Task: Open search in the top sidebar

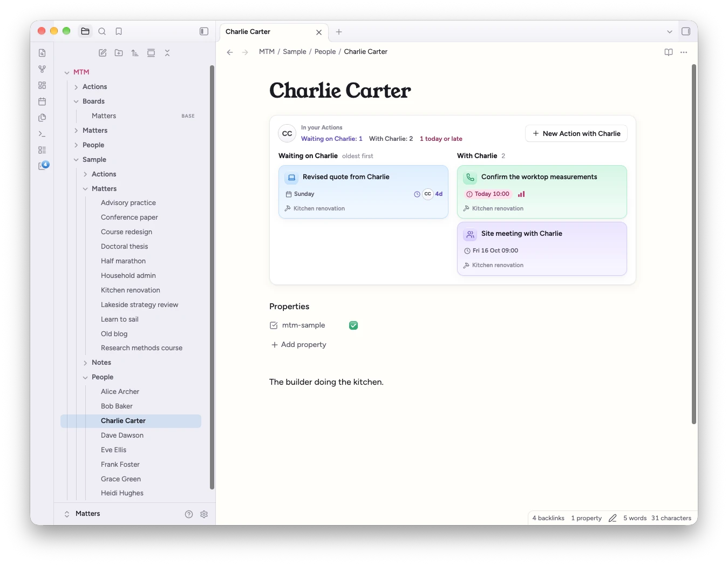Action: coord(102,31)
